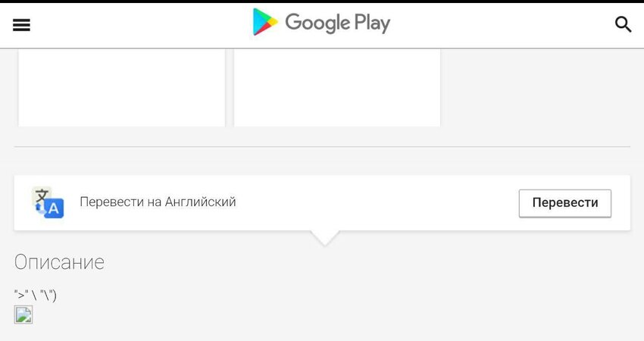
Task: Click the description text with quotes and slashes
Action: tap(36, 295)
